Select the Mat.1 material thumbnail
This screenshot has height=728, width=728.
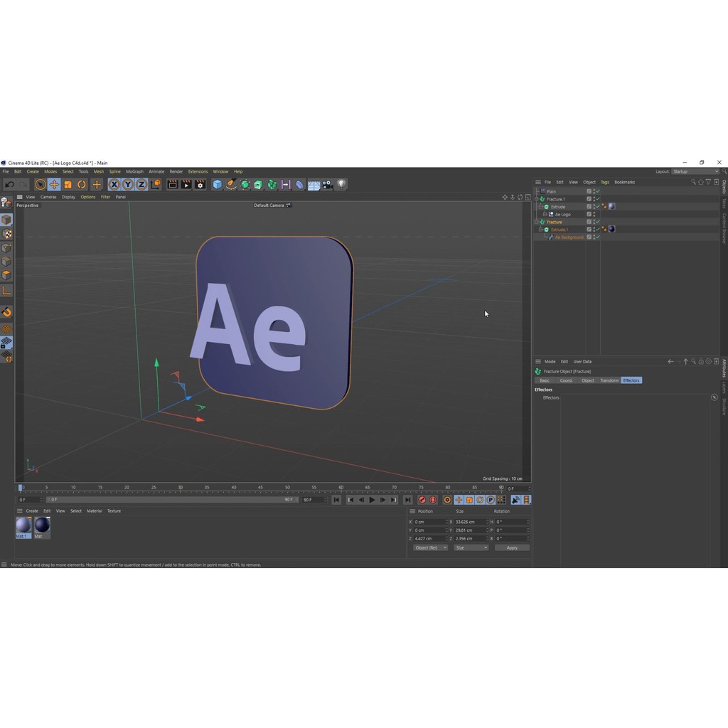(x=23, y=526)
